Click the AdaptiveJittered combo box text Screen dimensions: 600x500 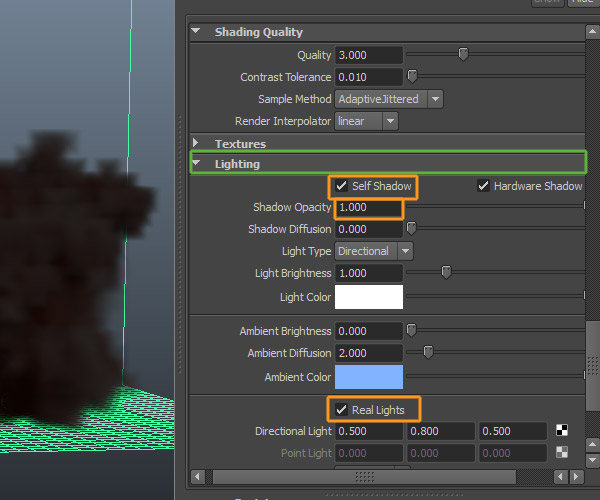(378, 99)
